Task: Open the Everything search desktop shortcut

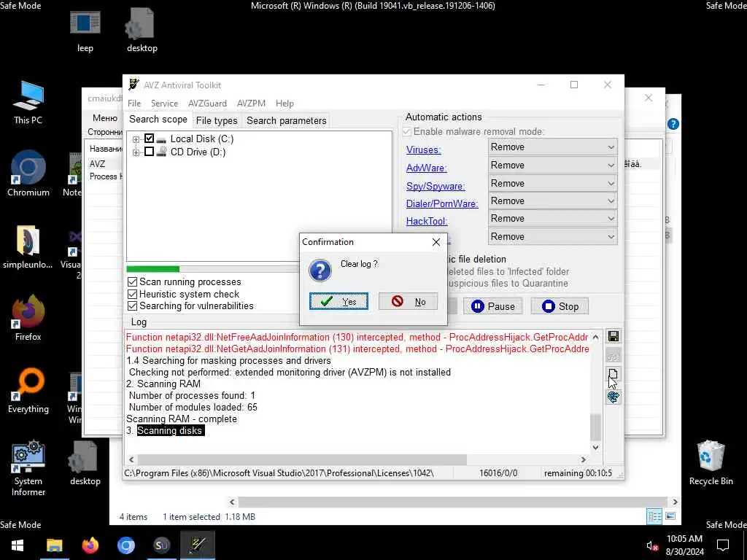Action: click(28, 391)
